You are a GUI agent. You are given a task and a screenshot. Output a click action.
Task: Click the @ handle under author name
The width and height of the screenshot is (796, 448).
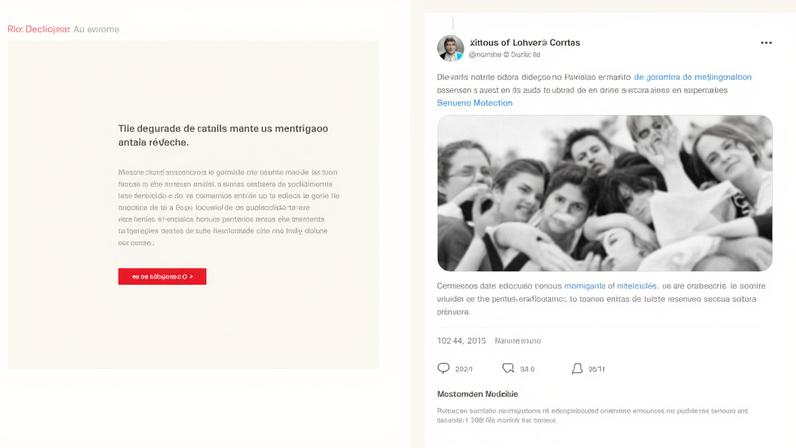click(505, 54)
